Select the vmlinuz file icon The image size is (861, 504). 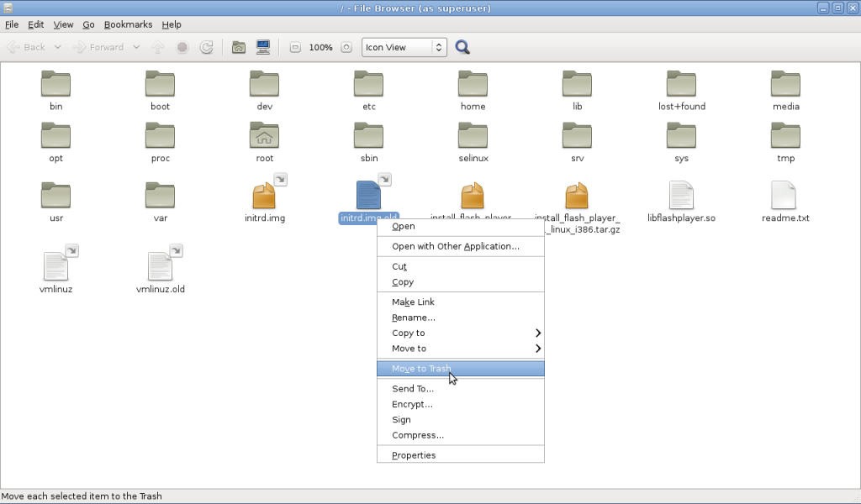[55, 266]
